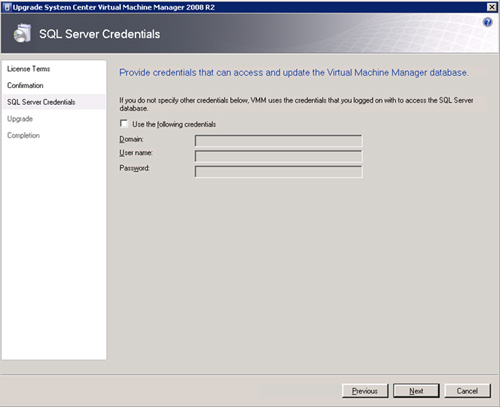Go to the License Terms step
The height and width of the screenshot is (407, 500).
click(x=29, y=69)
